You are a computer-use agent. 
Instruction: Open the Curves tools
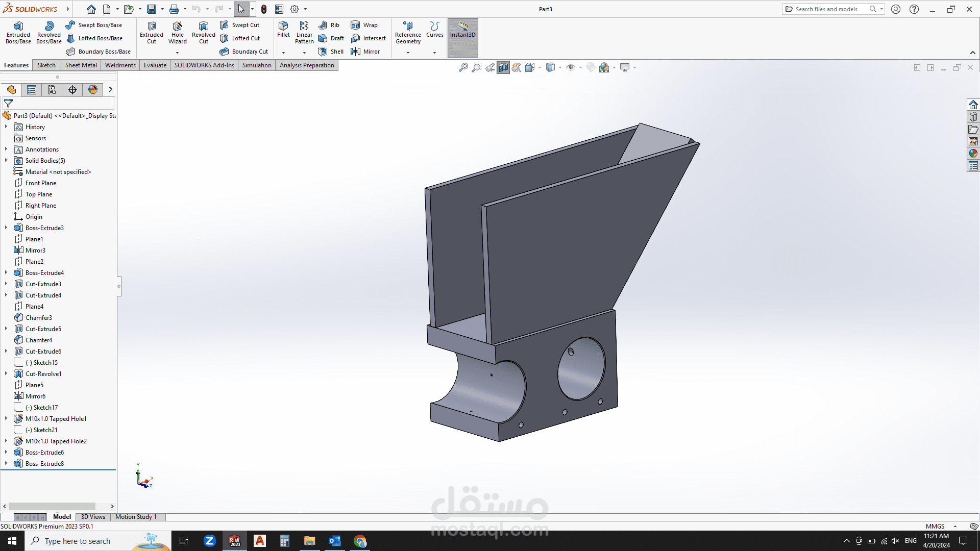point(435,30)
